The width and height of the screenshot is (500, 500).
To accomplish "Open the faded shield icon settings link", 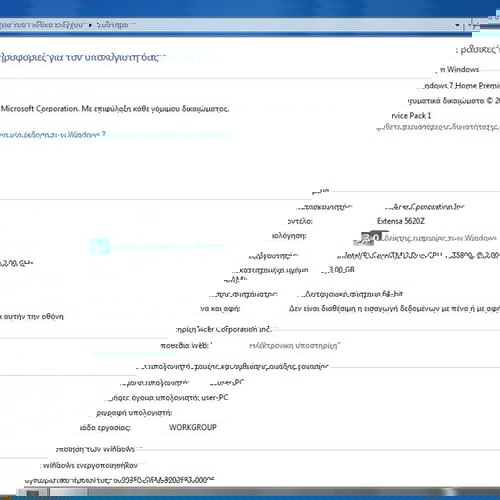I will (100, 247).
